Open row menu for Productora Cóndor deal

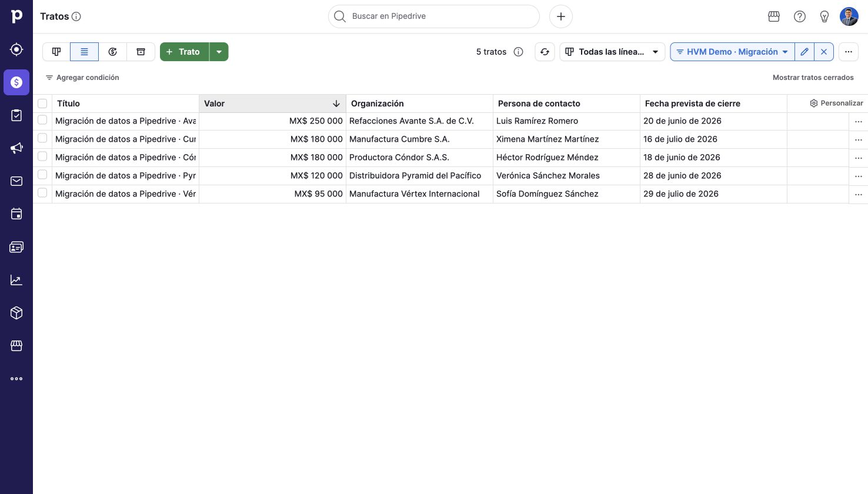pyautogui.click(x=859, y=158)
